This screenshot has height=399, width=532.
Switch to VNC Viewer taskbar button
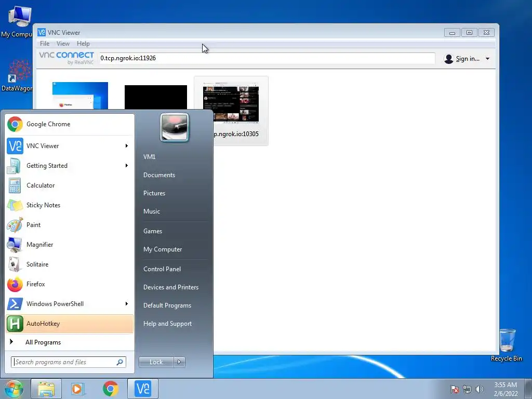click(142, 389)
